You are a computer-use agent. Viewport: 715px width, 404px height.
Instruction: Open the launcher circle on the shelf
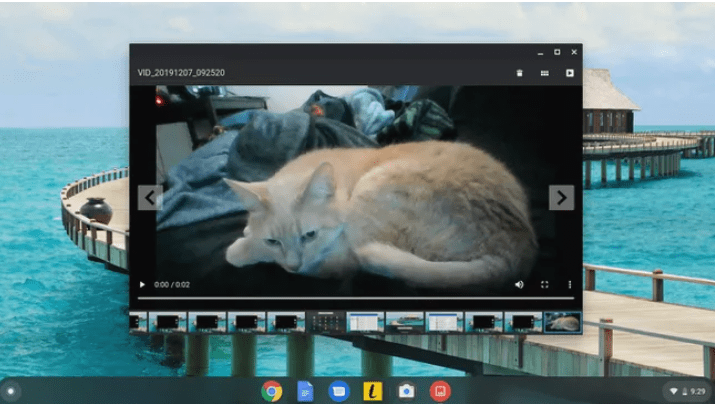11,391
